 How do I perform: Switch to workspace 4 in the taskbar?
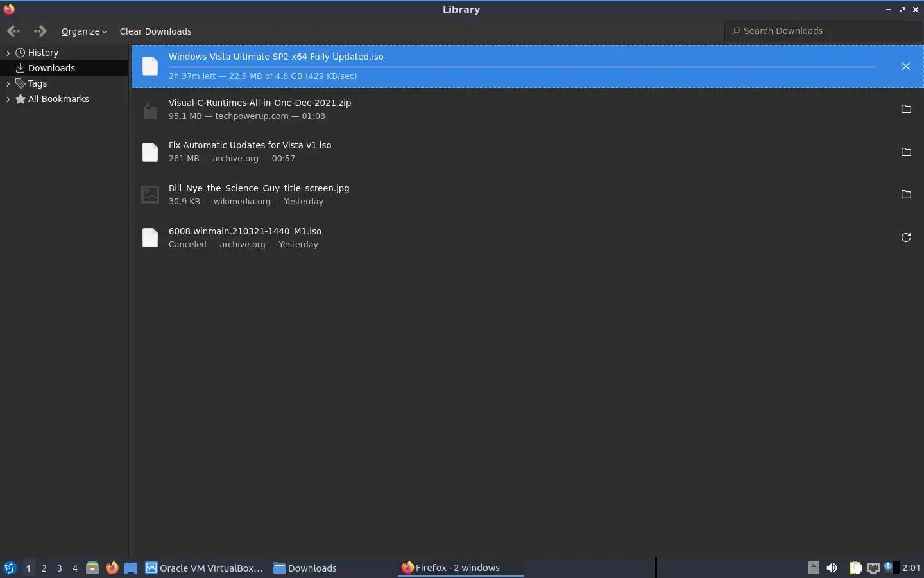(x=74, y=568)
